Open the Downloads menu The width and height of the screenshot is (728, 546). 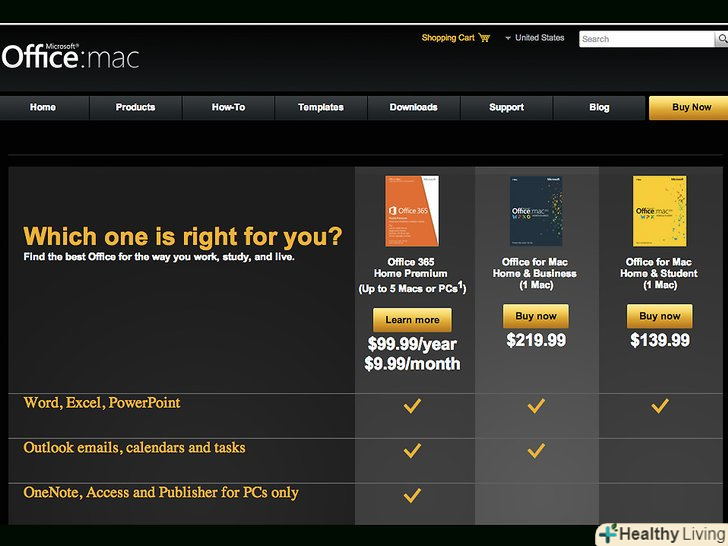[414, 107]
